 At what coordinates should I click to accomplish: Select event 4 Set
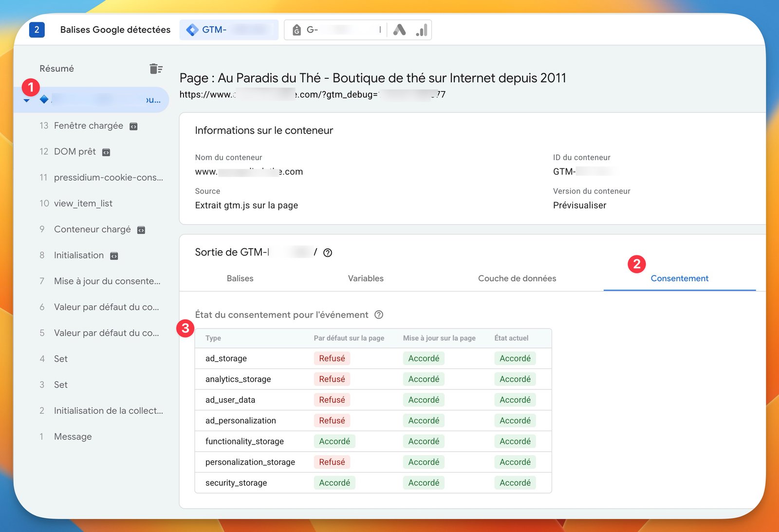coord(54,359)
